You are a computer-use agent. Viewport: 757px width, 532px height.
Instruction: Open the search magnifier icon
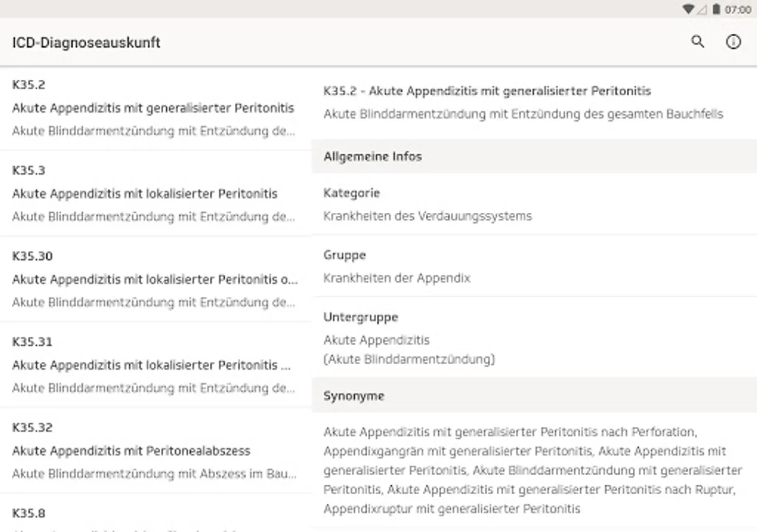(x=698, y=42)
